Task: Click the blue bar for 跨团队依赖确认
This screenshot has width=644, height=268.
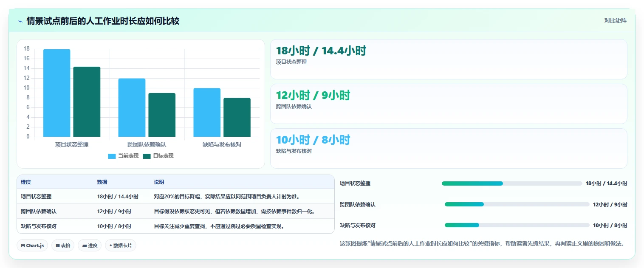Action: (x=132, y=107)
